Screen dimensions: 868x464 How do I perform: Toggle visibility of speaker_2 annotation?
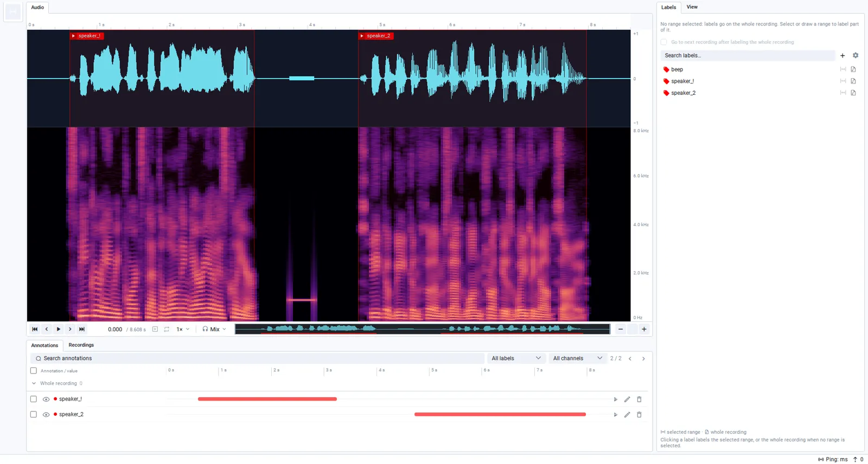tap(46, 415)
